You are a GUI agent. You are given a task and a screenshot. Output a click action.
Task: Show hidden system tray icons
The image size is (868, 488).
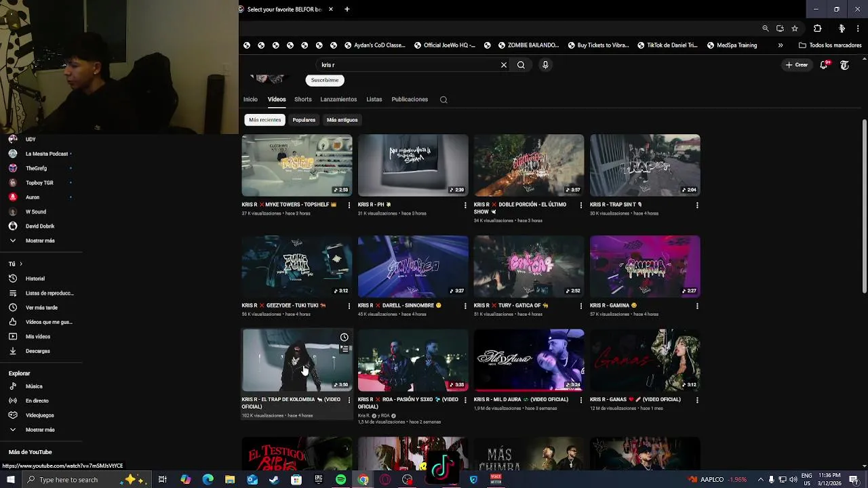coord(760,480)
